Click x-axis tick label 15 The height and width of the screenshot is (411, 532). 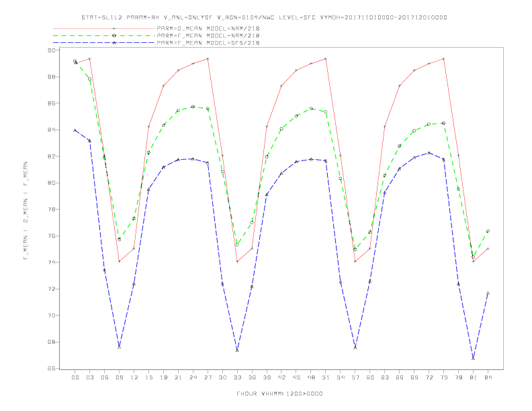148,377
